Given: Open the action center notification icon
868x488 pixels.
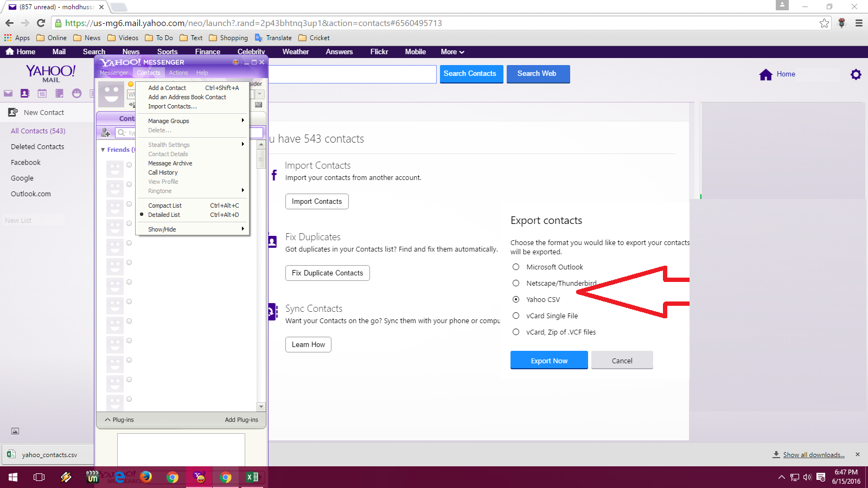Looking at the screenshot, I should 821,477.
